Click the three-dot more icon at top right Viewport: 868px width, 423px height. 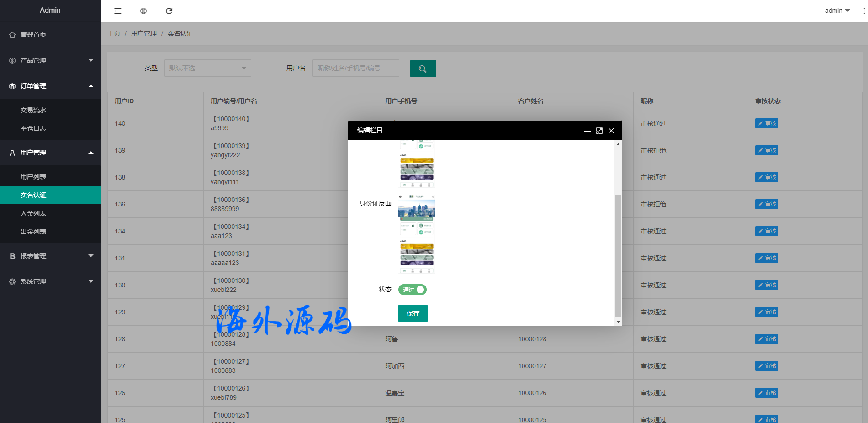864,11
